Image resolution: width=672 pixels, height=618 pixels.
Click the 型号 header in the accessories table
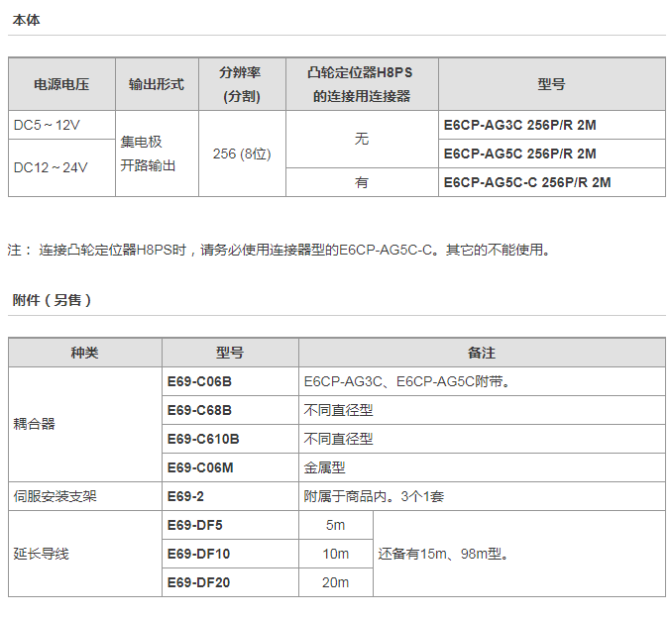(x=230, y=353)
